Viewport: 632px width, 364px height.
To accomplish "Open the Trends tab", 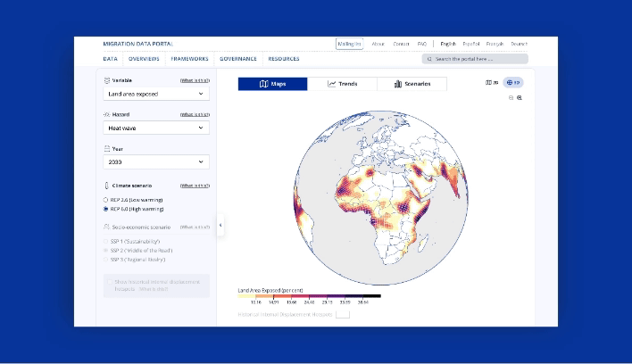I will [342, 84].
